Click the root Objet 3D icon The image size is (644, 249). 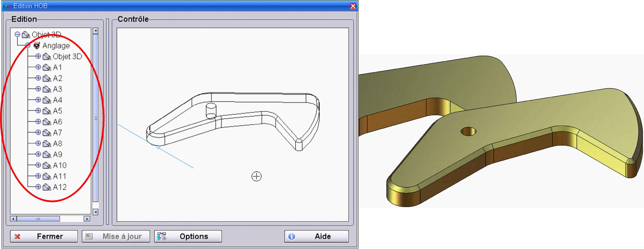[26, 35]
